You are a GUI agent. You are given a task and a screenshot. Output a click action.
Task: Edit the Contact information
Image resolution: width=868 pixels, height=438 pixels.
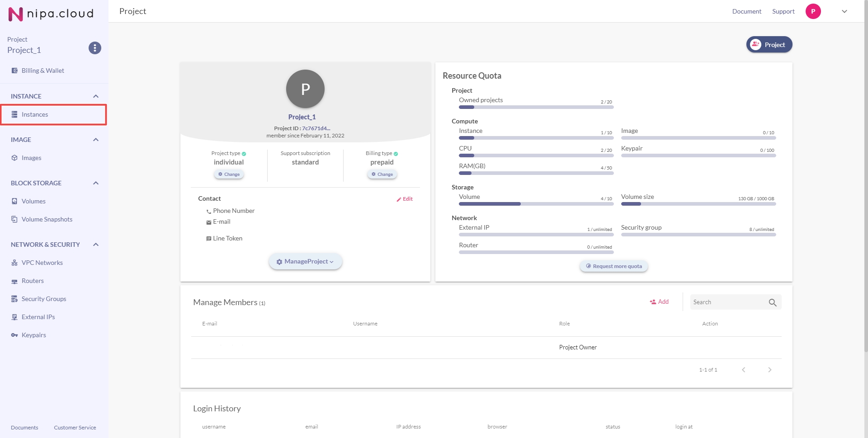coord(405,199)
